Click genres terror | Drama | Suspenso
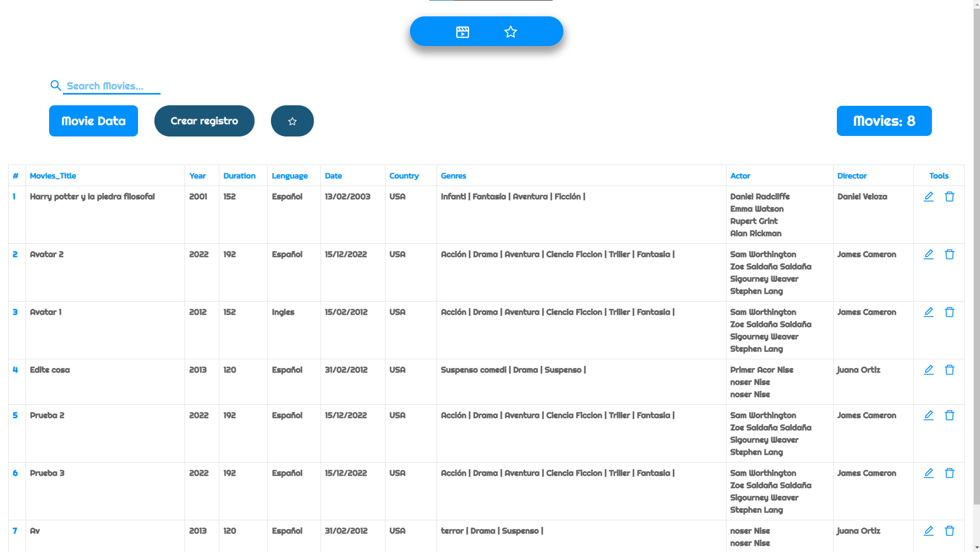980x552 pixels. click(492, 531)
